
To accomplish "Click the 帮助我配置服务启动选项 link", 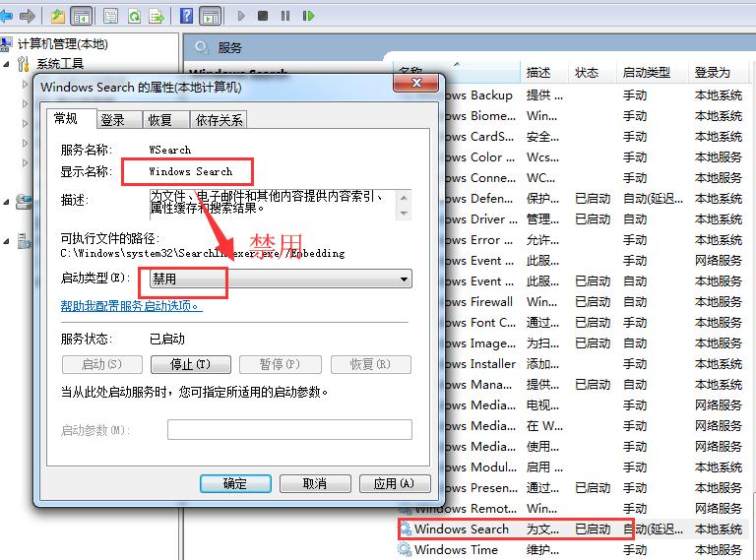I will (x=131, y=306).
